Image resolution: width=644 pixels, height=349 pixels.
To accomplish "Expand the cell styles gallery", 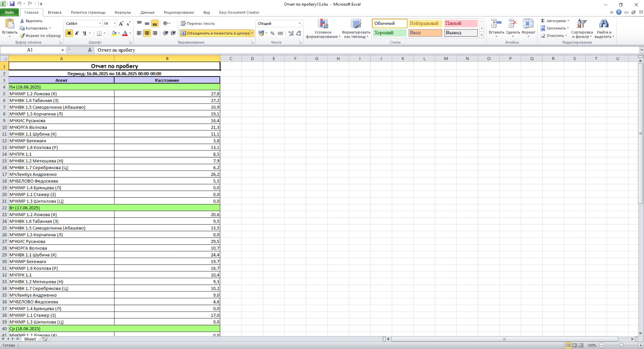I will (x=481, y=35).
